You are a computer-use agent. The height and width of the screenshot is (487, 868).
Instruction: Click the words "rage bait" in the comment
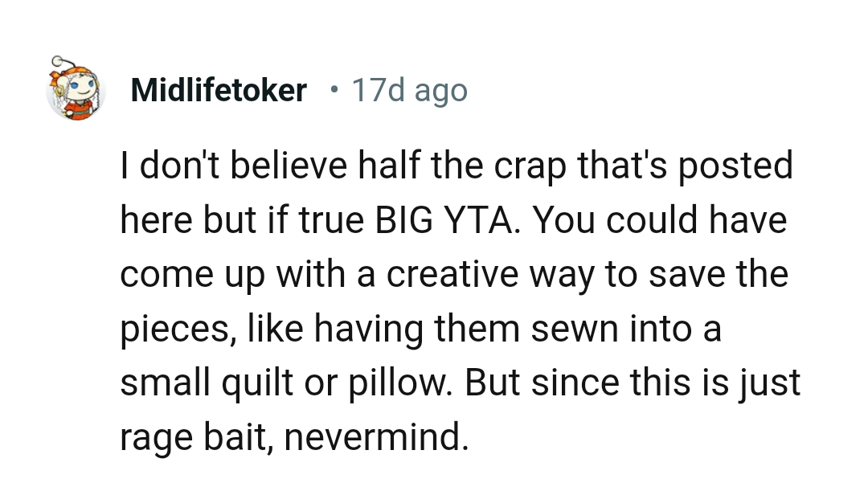tap(195, 438)
